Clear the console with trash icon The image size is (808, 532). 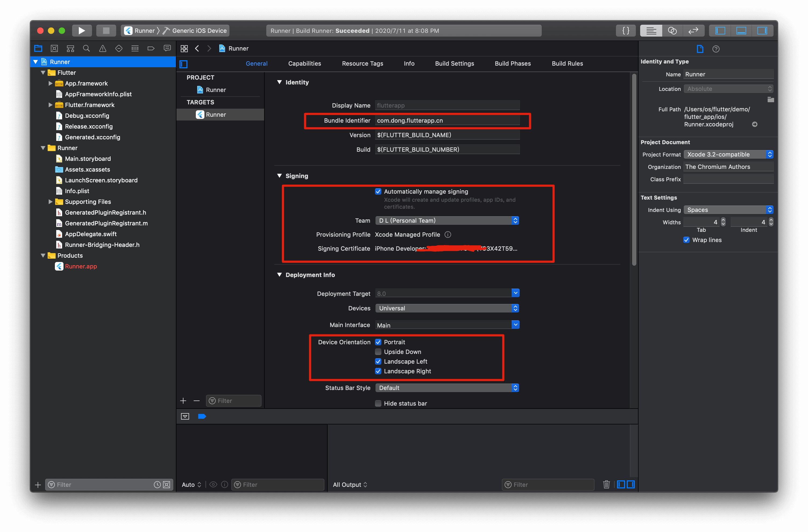[606, 484]
